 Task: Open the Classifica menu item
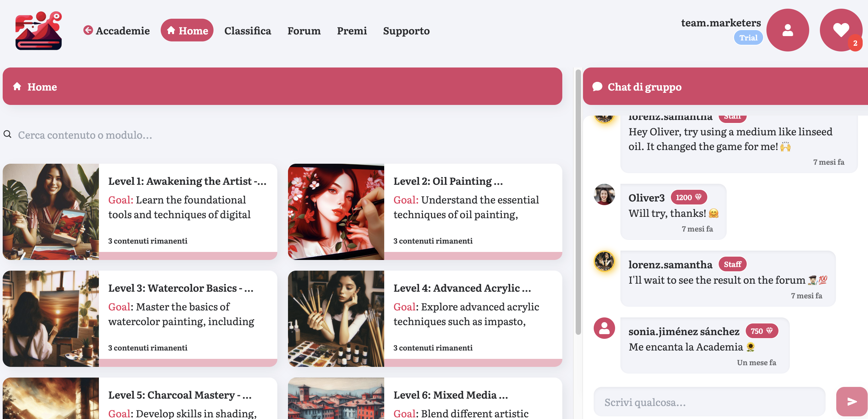pyautogui.click(x=248, y=31)
